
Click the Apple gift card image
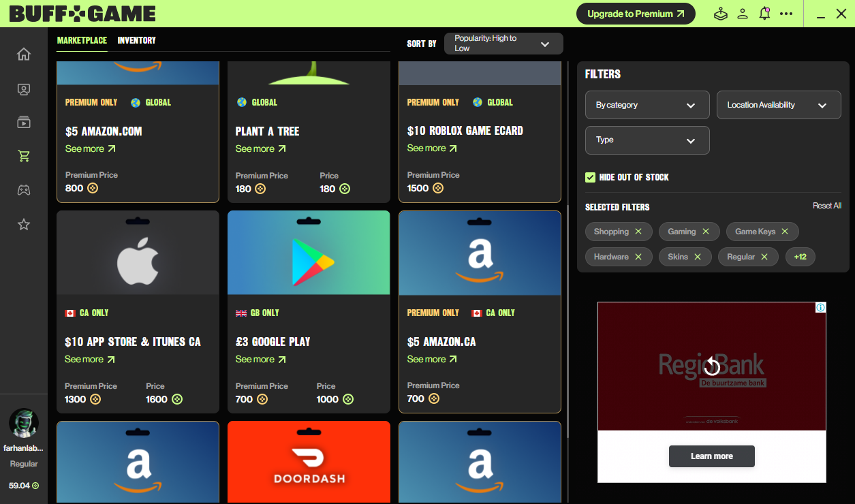(x=138, y=253)
